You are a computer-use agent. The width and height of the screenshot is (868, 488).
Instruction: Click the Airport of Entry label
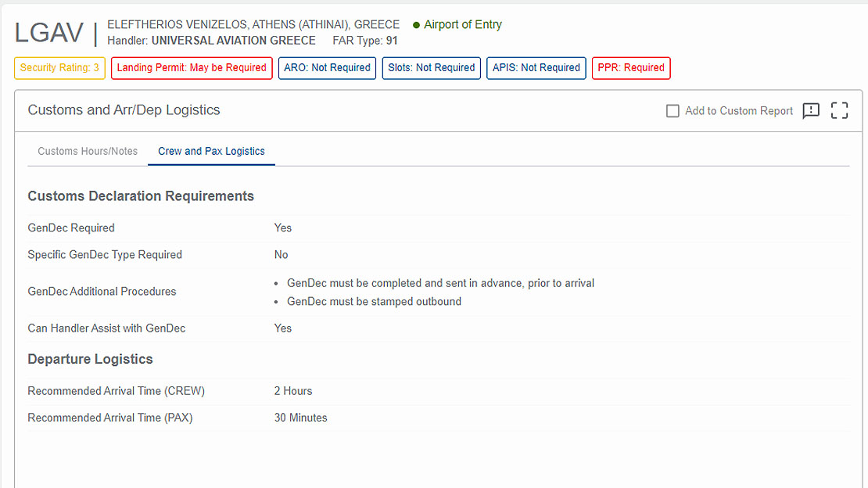tap(463, 25)
